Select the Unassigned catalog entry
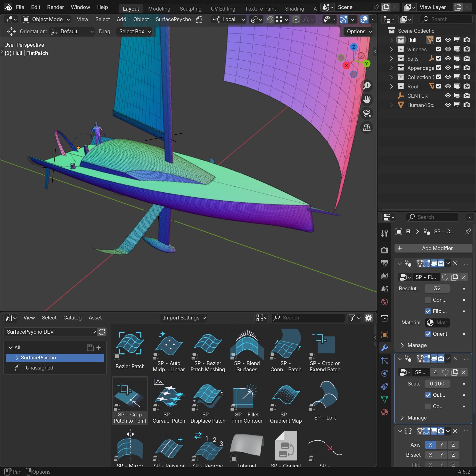Screen dimensions: 476x476 (x=55, y=368)
